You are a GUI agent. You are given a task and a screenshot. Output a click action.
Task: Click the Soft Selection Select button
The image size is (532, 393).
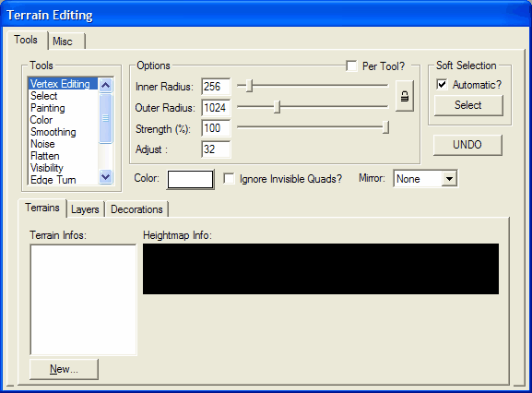pyautogui.click(x=468, y=105)
